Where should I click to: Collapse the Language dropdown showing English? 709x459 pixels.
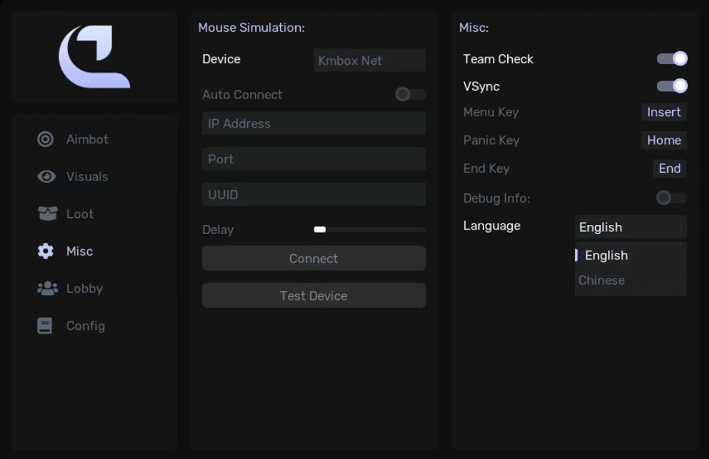pyautogui.click(x=630, y=227)
